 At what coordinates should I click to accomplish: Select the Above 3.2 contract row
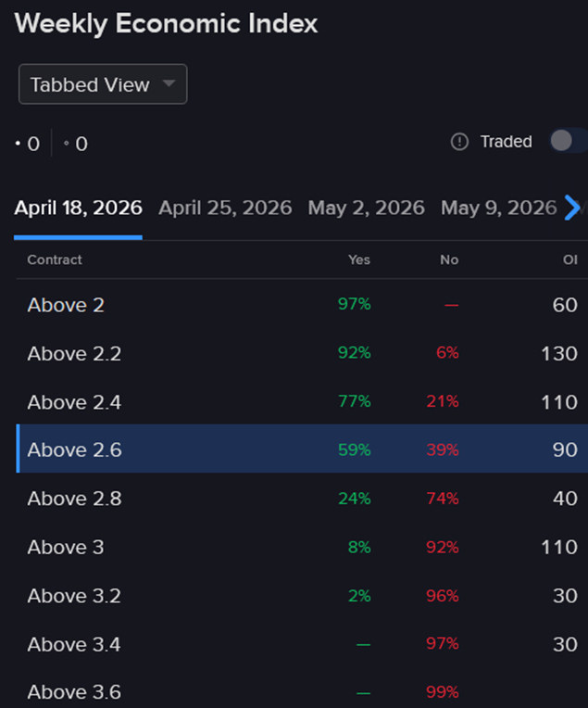tap(74, 596)
